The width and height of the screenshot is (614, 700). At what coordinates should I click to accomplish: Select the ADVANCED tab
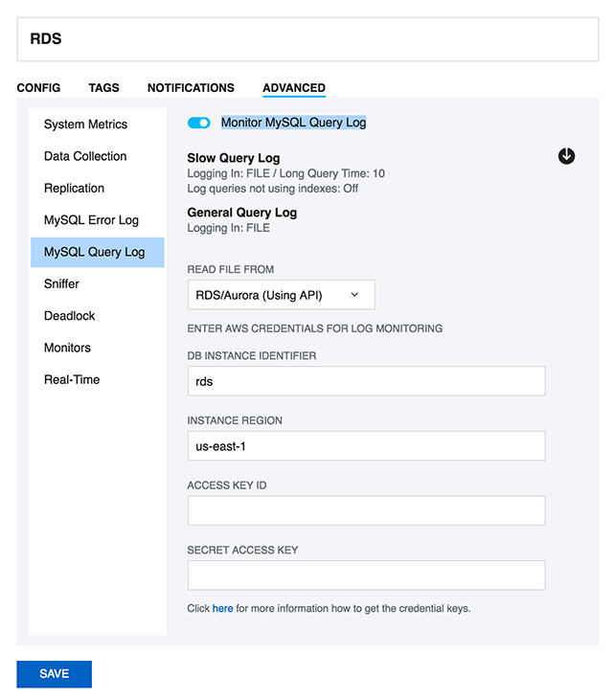coord(294,87)
